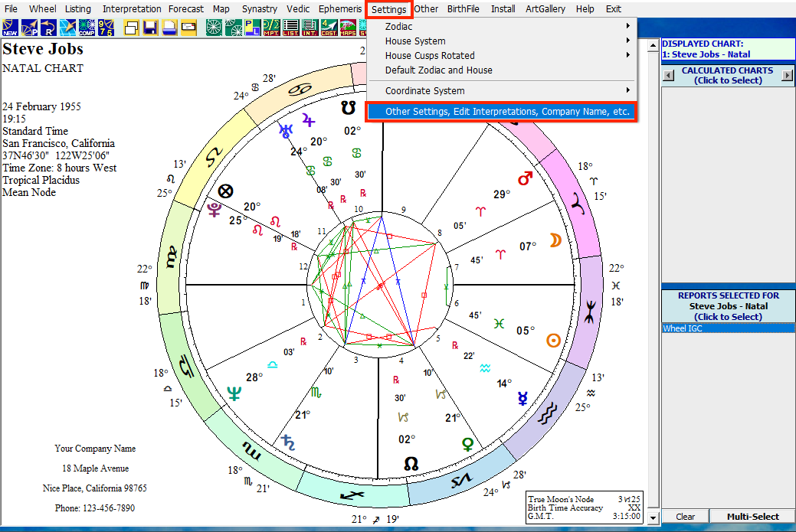Click the MPT midpoint toolbar icon
The width and height of the screenshot is (796, 532).
point(272,28)
